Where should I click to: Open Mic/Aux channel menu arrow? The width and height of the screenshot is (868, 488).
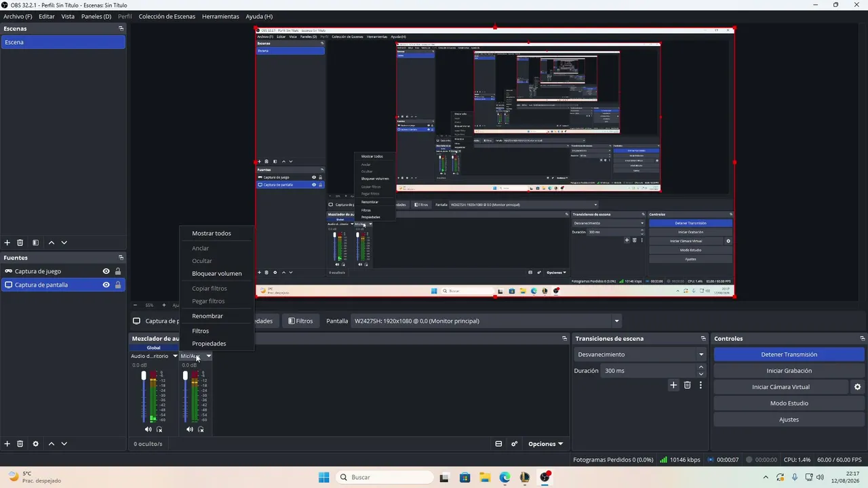point(208,356)
